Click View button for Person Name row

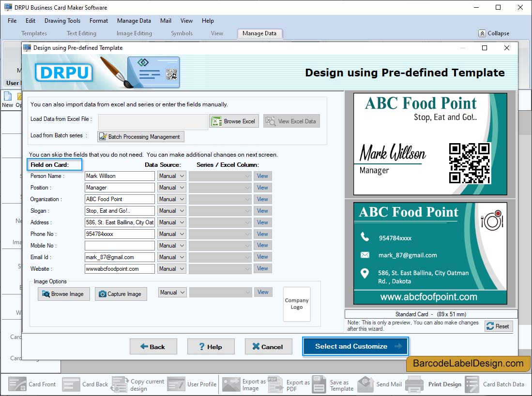click(x=262, y=176)
